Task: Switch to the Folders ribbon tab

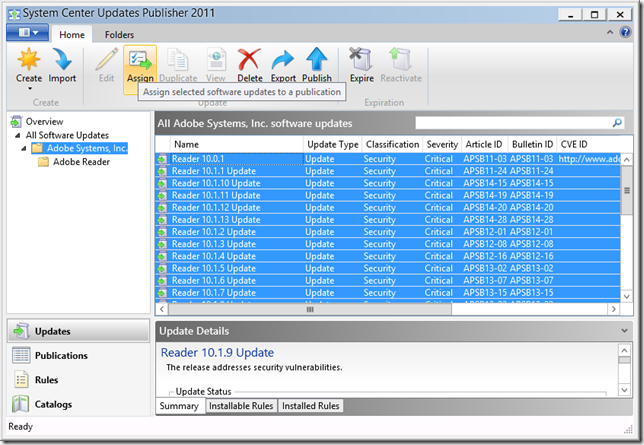Action: (119, 35)
